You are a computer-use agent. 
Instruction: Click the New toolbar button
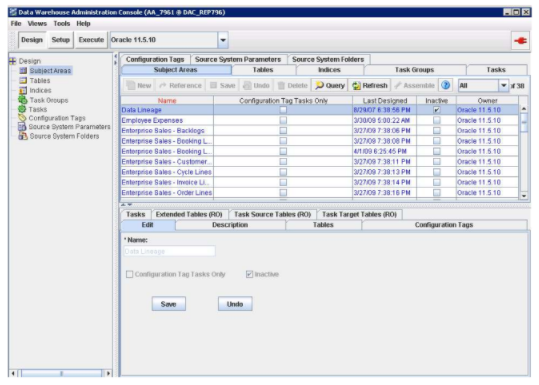139,85
